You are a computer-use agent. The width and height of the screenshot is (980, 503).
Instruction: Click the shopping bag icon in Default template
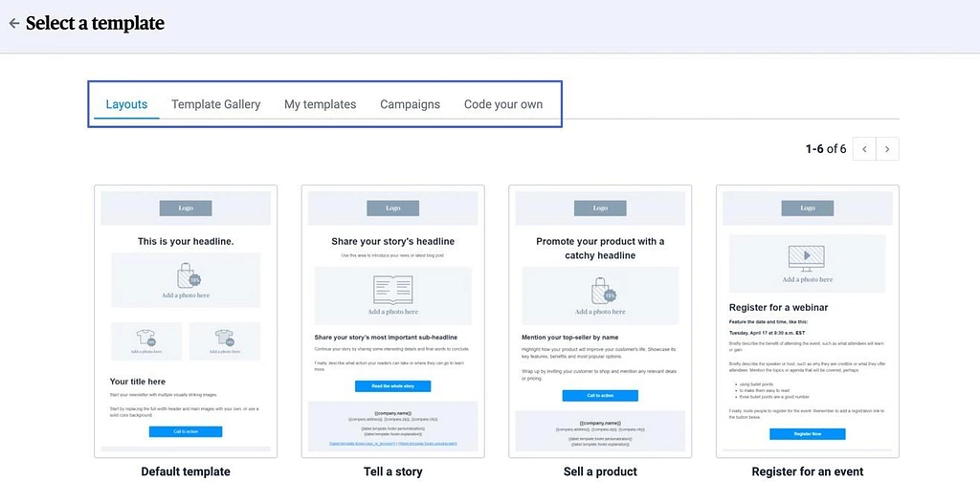click(x=189, y=275)
